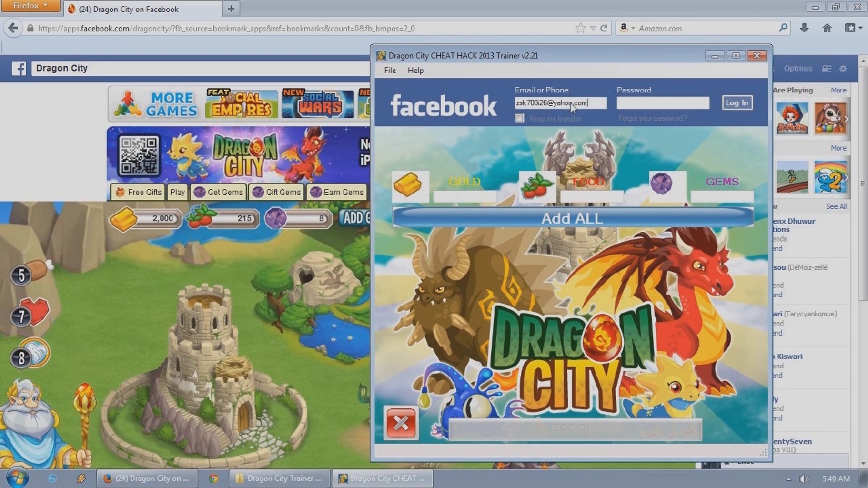Open the Free Gifts tab
Screen dimensions: 868x488
click(x=139, y=192)
